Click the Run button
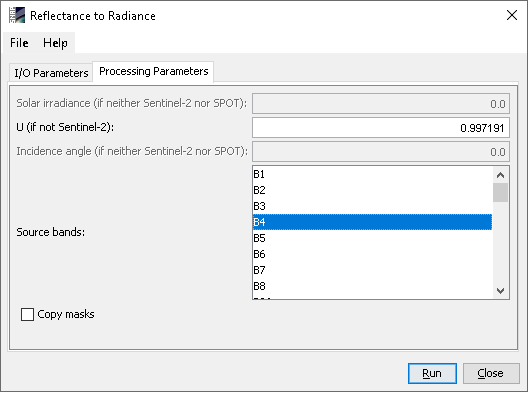Image resolution: width=528 pixels, height=393 pixels. (x=432, y=373)
